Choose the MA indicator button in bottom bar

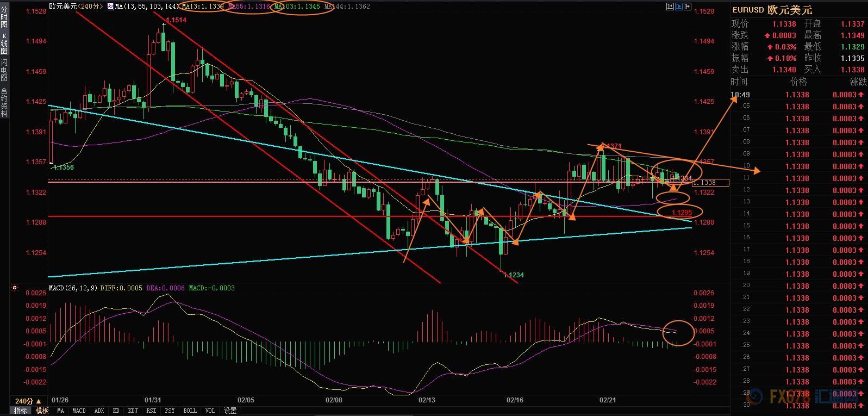60,411
